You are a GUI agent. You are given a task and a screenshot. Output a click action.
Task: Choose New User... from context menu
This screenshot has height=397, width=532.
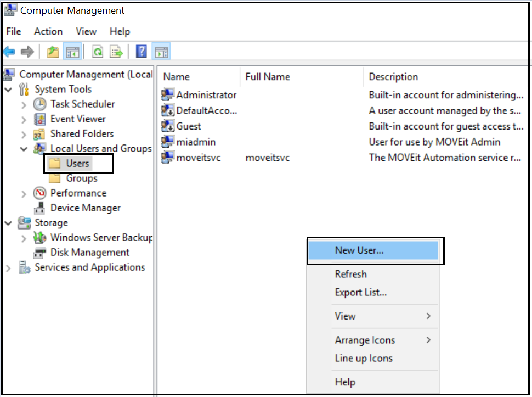(x=359, y=250)
